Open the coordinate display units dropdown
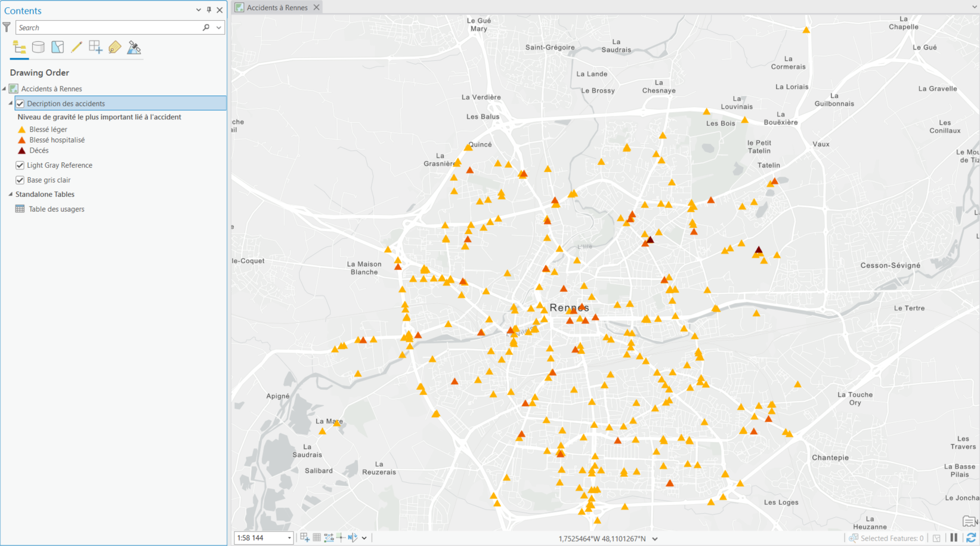 655,539
